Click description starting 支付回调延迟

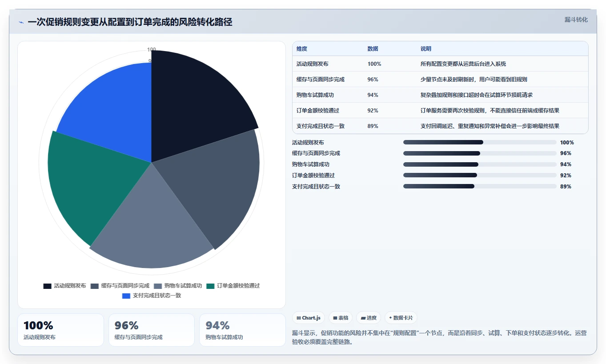coord(490,126)
